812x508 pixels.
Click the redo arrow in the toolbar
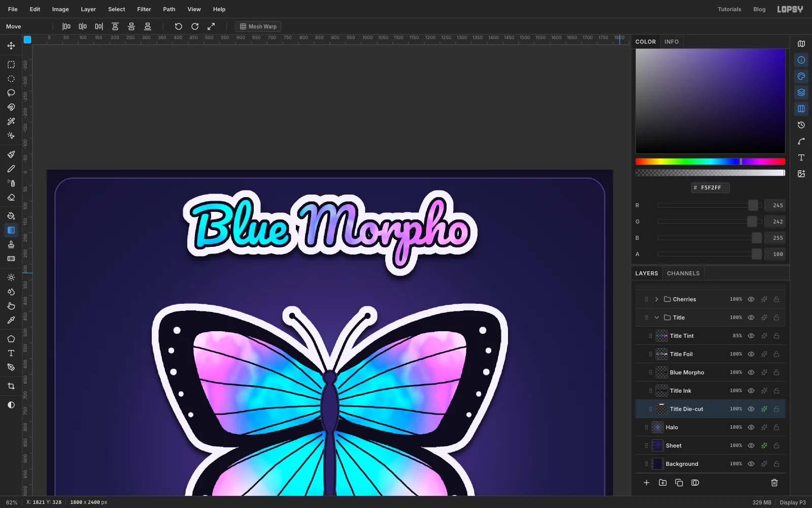(195, 26)
